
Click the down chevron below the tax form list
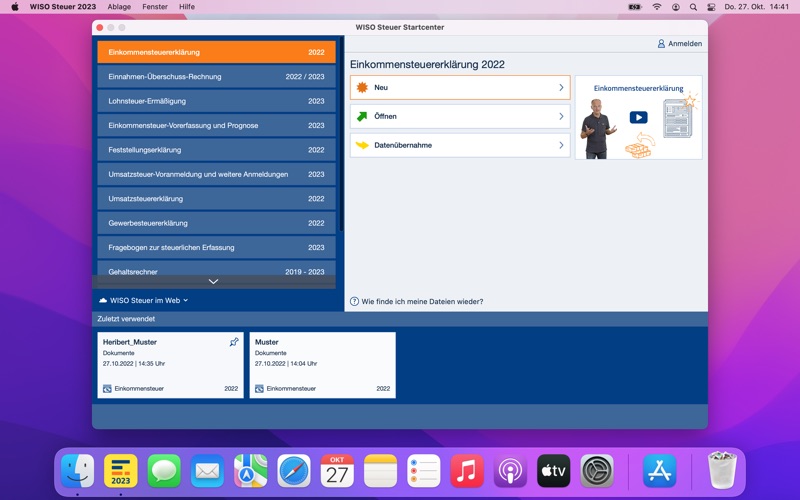click(x=214, y=282)
